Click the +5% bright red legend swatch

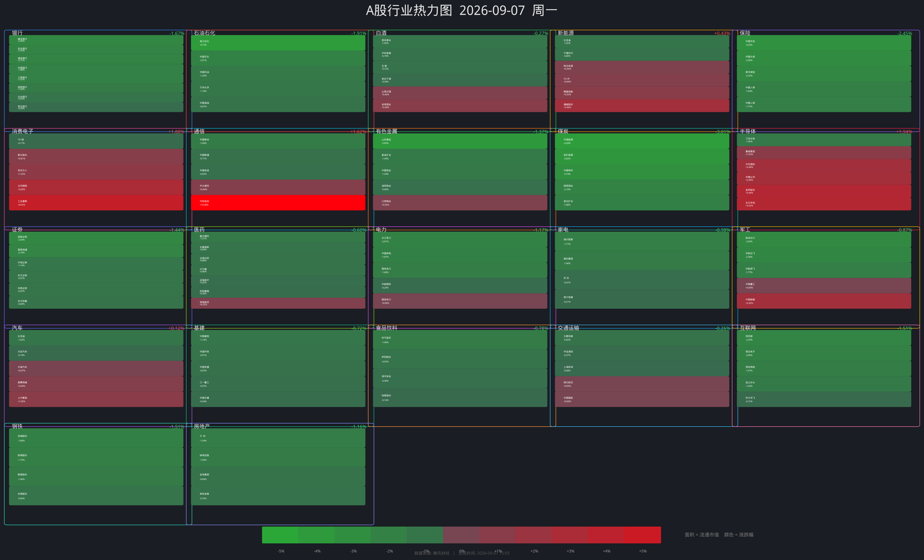click(x=642, y=535)
